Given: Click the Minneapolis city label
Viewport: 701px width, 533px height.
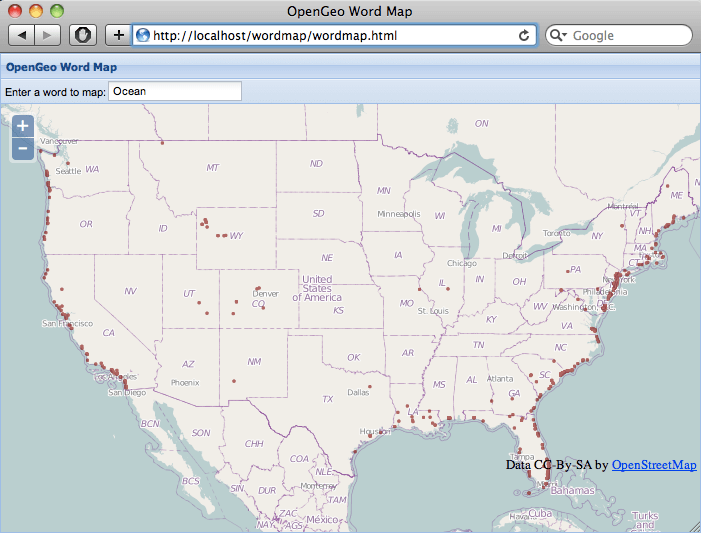Looking at the screenshot, I should click(x=399, y=214).
